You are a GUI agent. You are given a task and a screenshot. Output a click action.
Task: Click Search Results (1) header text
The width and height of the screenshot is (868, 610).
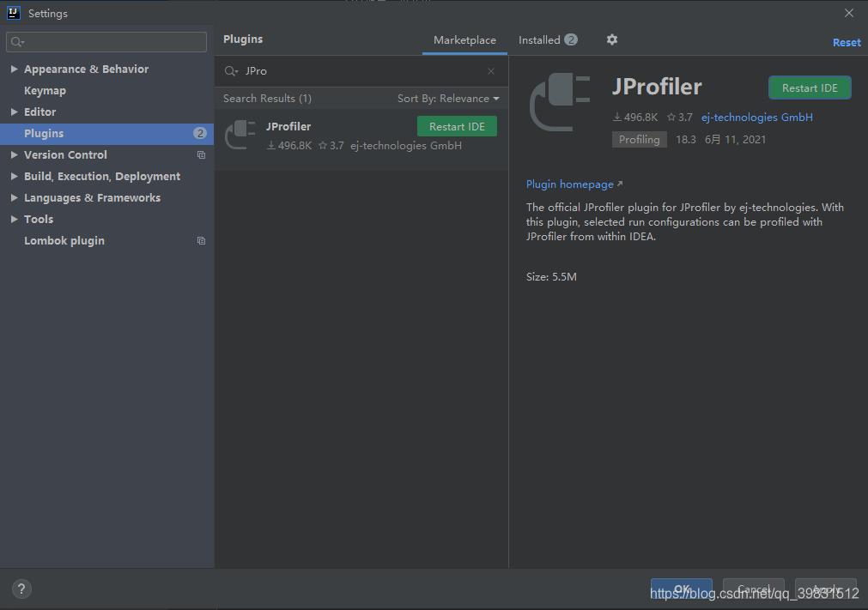[267, 99]
